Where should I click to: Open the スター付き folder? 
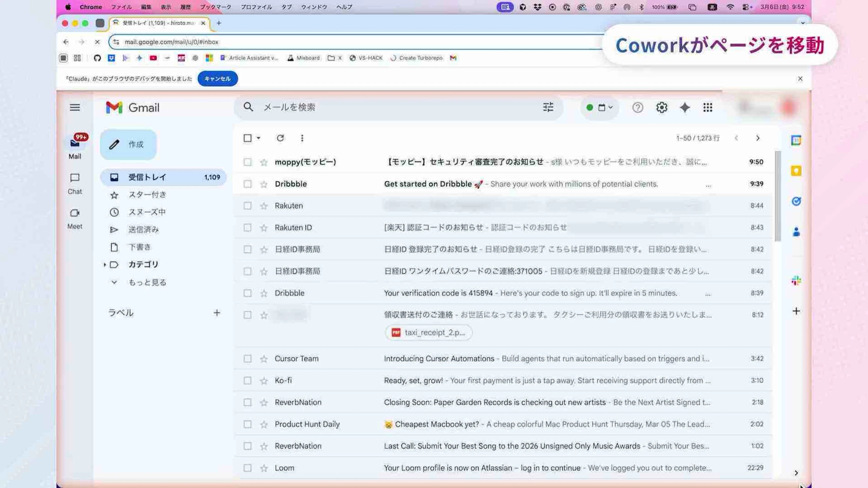(x=147, y=195)
